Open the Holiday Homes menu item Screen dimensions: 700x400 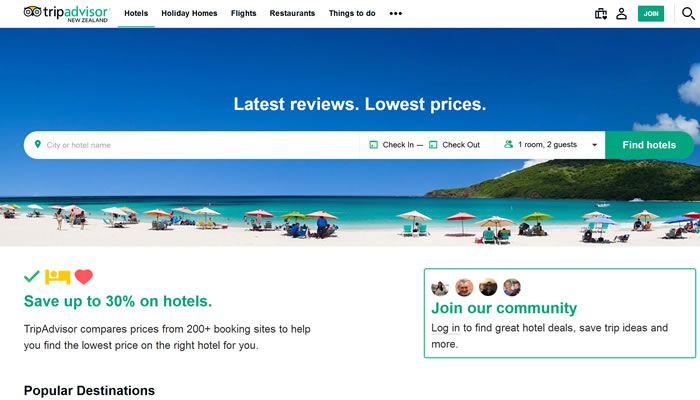tap(189, 13)
